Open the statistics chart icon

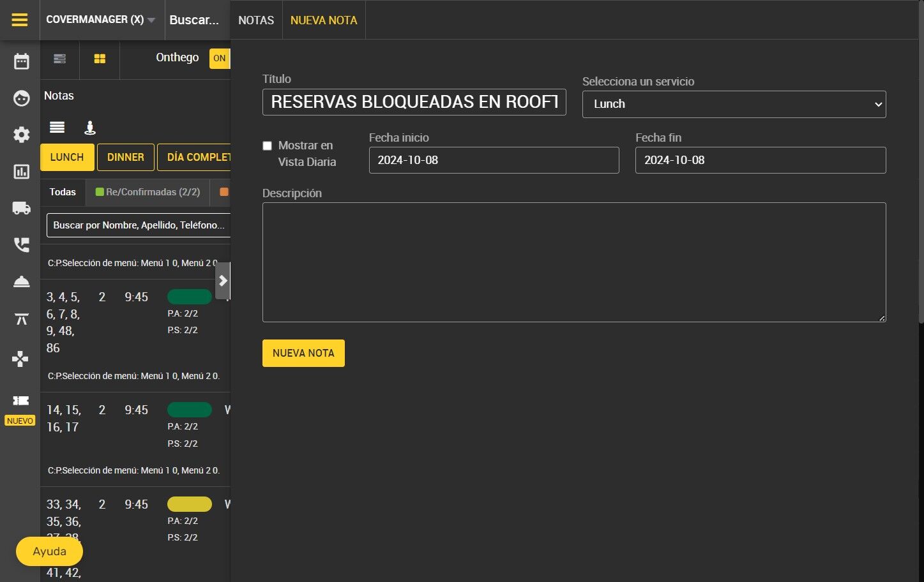[21, 172]
